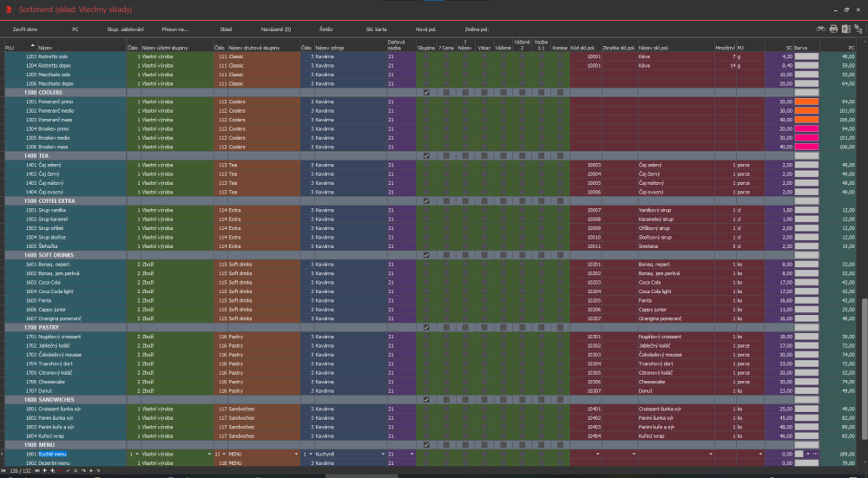The width and height of the screenshot is (868, 478).
Task: Click Zavřít okno menu item
Action: tap(25, 29)
